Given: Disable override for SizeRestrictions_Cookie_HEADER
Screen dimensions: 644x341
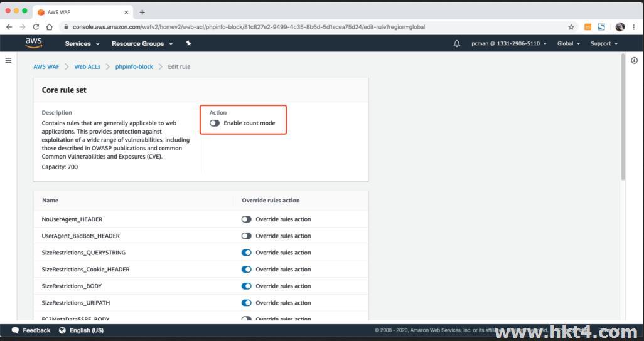Looking at the screenshot, I should [x=246, y=269].
